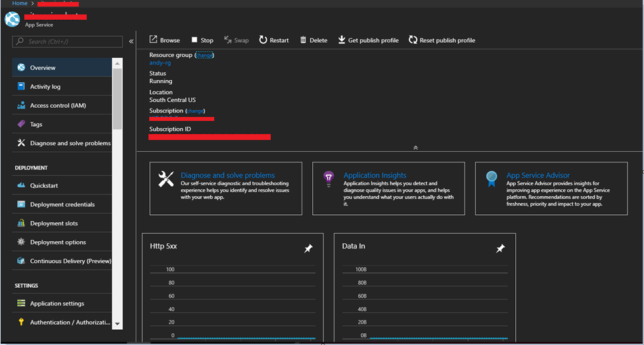Go to Home breadcrumb
The height and width of the screenshot is (345, 644).
coord(20,3)
